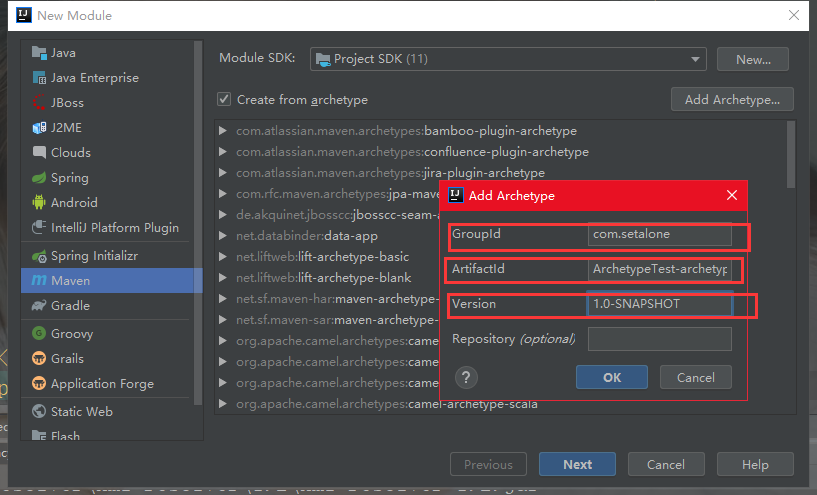The width and height of the screenshot is (817, 495).
Task: Select the J2ME module icon
Action: tap(39, 128)
